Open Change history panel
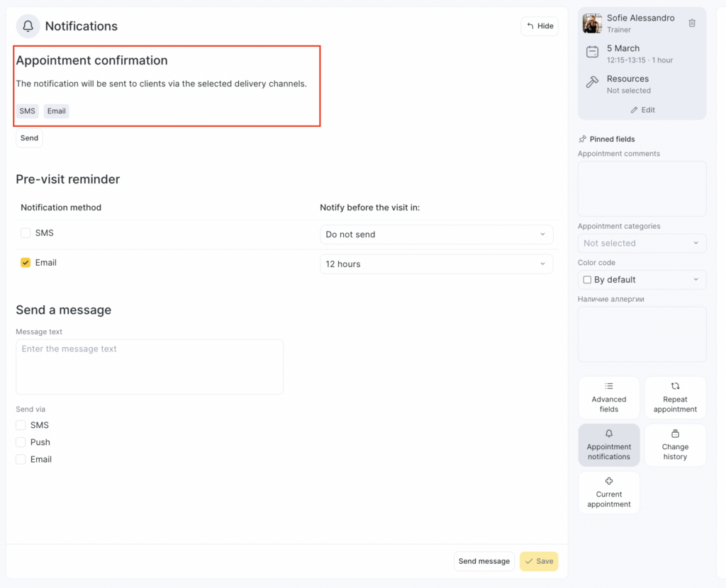Viewport: 726px width, 588px height. [x=675, y=445]
